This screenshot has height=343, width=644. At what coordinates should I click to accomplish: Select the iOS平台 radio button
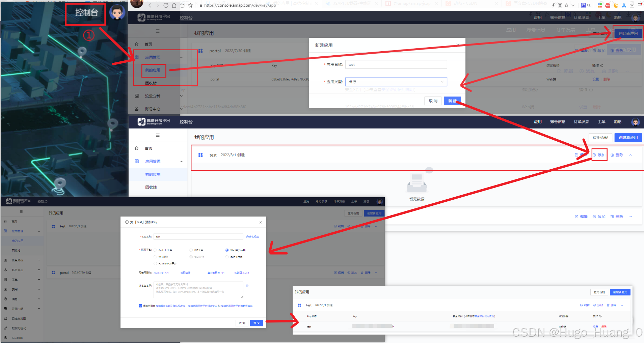(191, 250)
